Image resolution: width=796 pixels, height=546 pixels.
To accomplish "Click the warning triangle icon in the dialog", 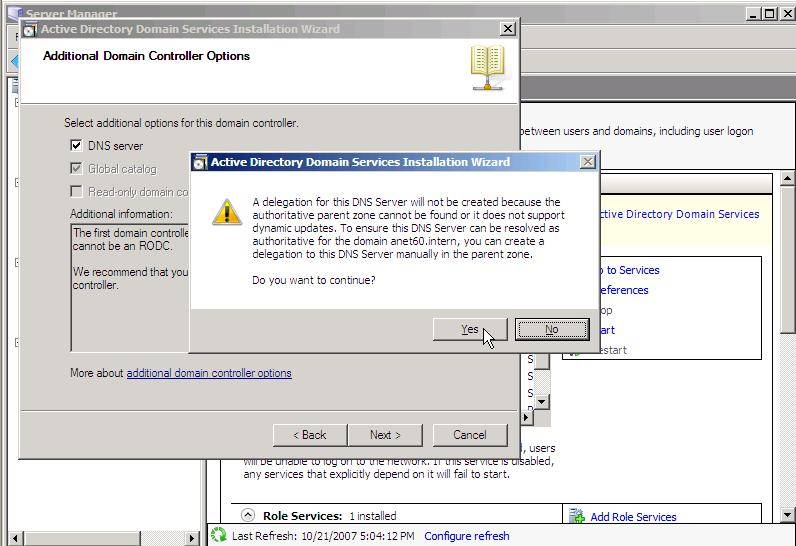I will tap(227, 212).
